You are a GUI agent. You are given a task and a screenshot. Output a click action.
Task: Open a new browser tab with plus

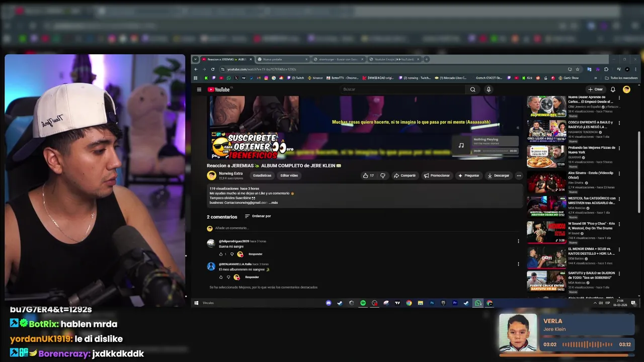tap(426, 59)
